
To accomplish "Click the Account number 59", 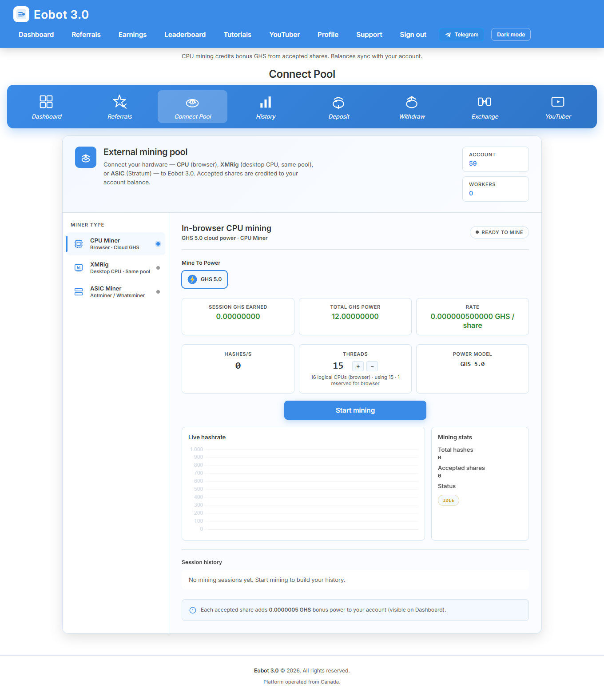I will [x=473, y=163].
